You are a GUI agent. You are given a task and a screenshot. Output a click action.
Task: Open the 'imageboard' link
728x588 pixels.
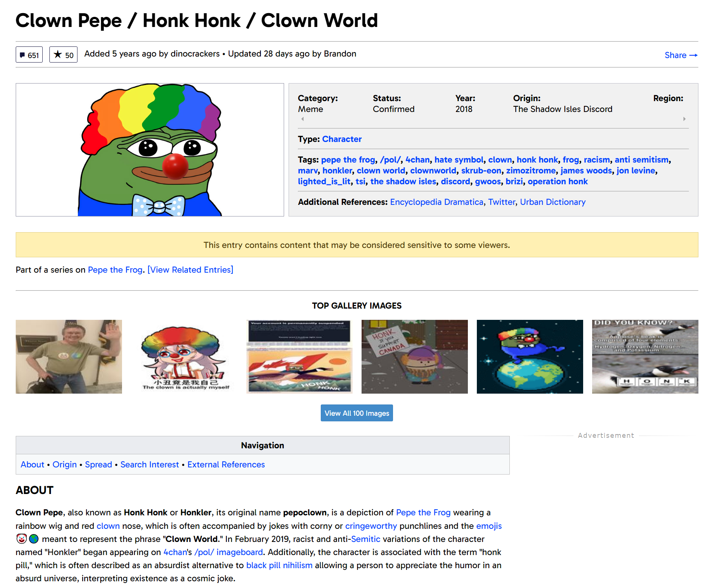(x=240, y=552)
